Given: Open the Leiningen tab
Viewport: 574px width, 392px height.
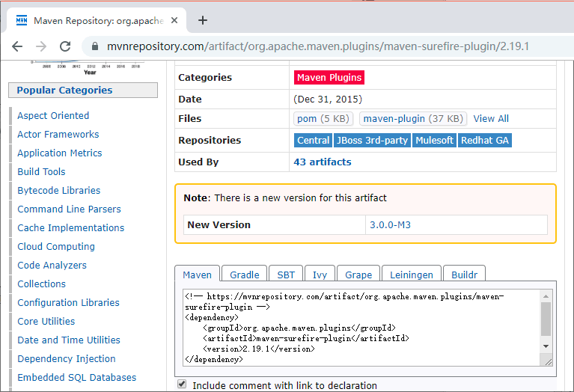Looking at the screenshot, I should pos(412,275).
